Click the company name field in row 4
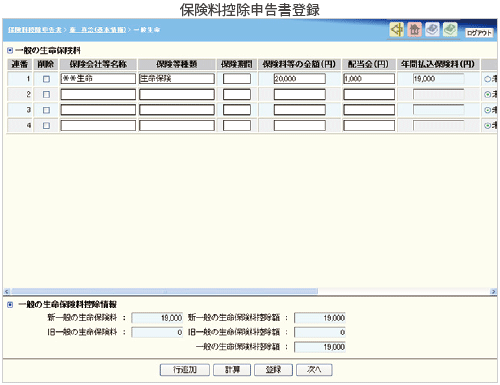This screenshot has height=385, width=500. pos(98,125)
